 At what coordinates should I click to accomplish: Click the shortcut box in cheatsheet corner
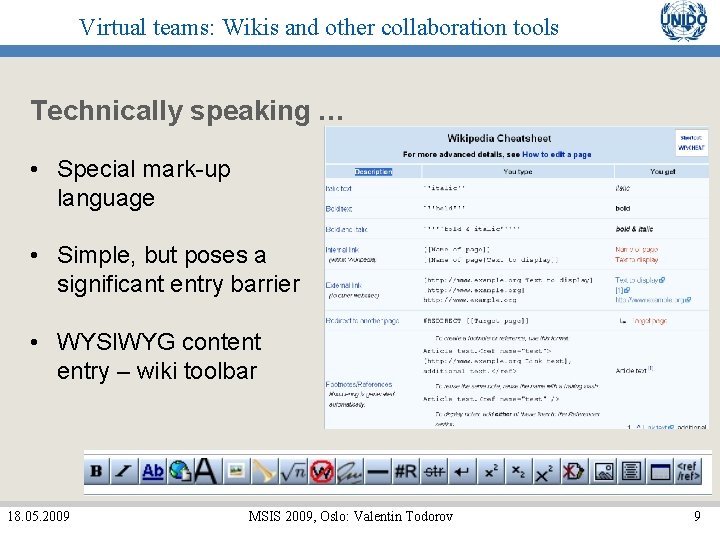[691, 142]
